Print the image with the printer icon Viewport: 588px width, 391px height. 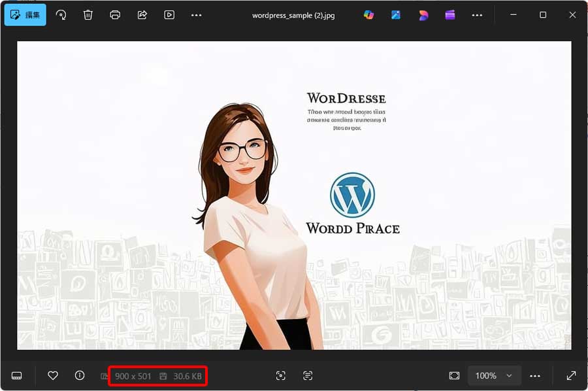click(115, 14)
